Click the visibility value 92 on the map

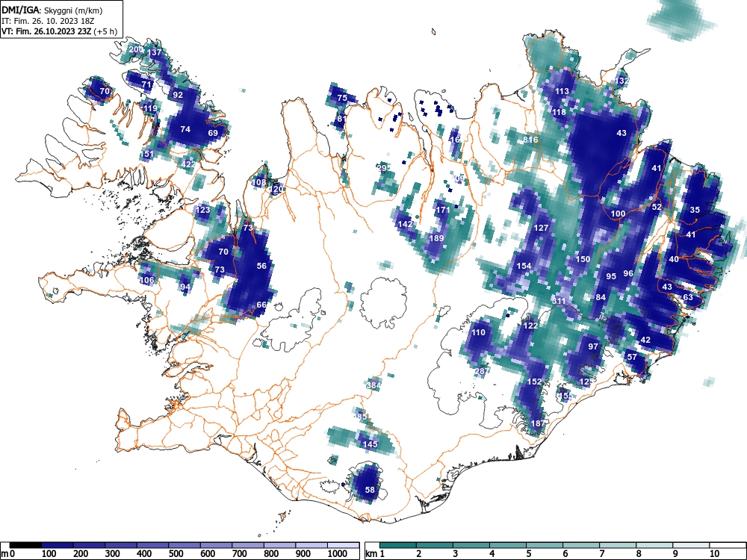178,95
